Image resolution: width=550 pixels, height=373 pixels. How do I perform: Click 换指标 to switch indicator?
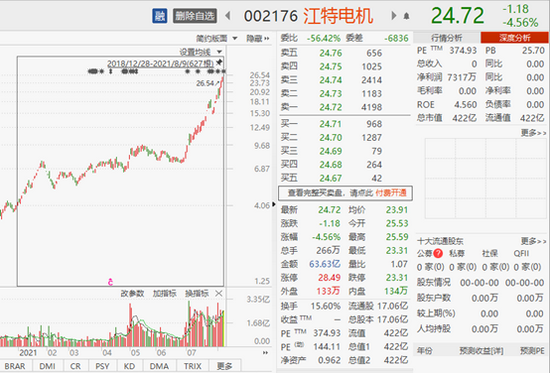197,293
